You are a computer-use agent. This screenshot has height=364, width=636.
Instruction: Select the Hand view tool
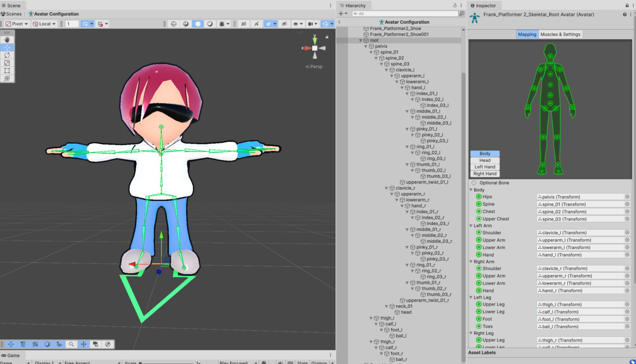(7, 40)
